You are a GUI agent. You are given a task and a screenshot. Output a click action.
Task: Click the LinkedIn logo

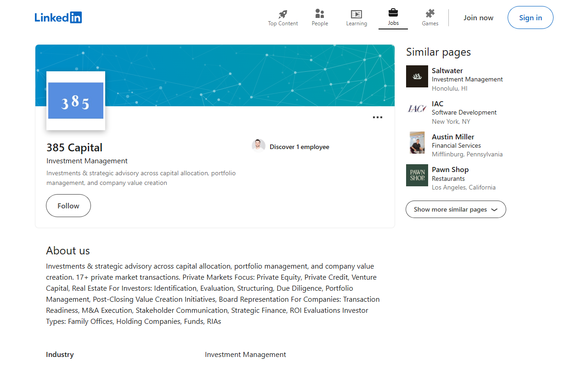pyautogui.click(x=58, y=17)
